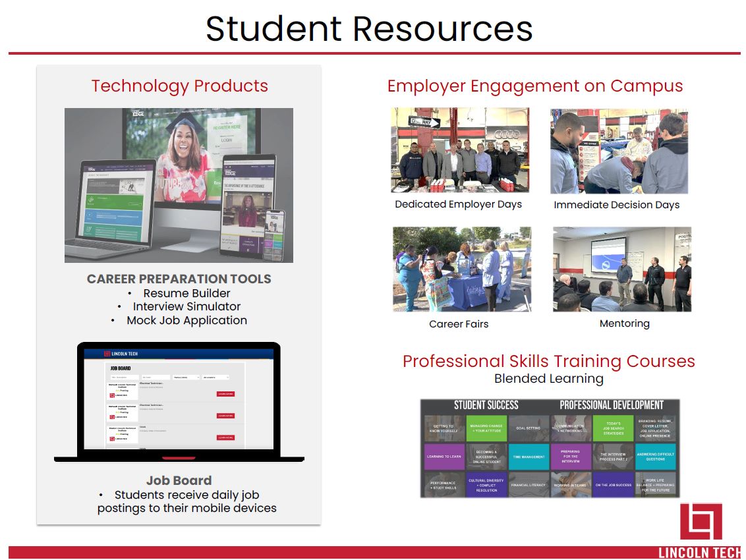
Task: Focus the first search field under Job Board
Action: tap(125, 378)
